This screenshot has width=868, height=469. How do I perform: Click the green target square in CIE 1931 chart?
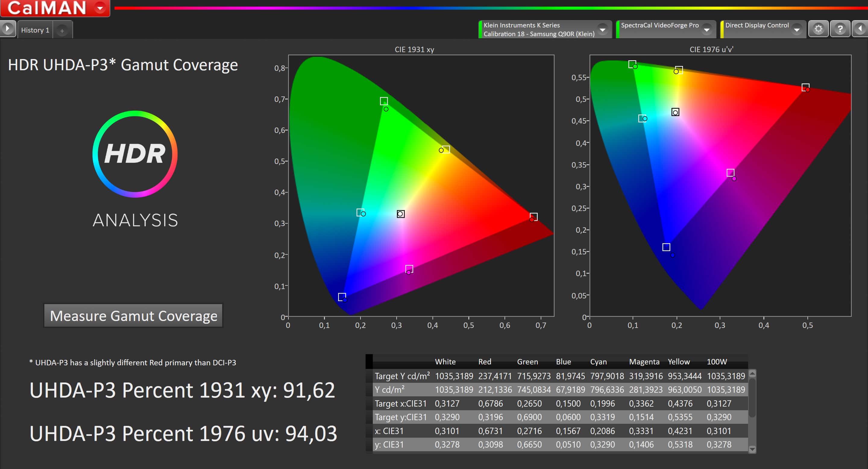384,101
